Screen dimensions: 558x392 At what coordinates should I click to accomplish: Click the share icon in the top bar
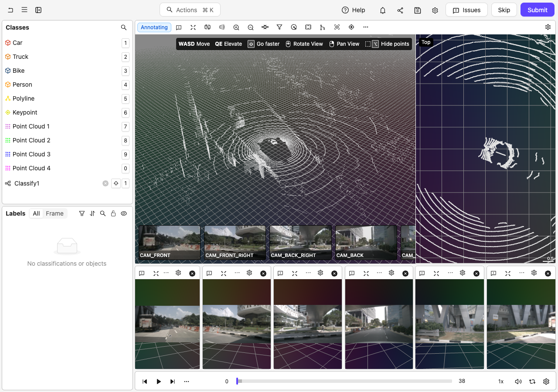coord(400,10)
